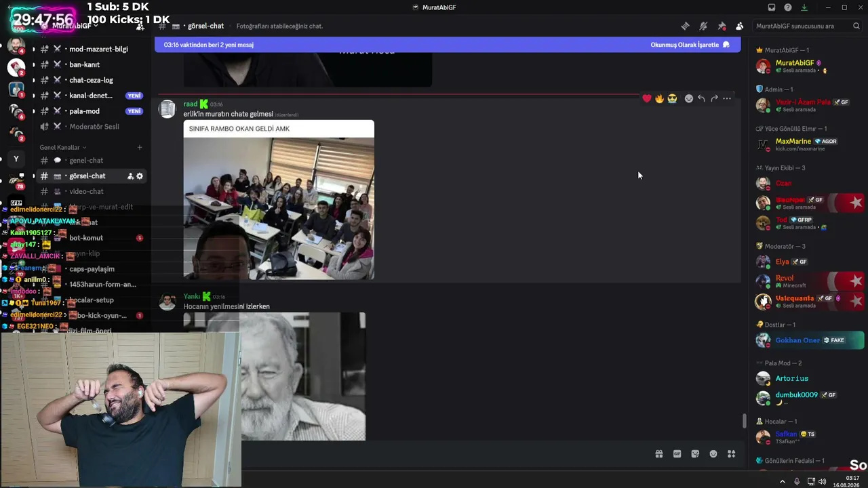Click the chat message scrollbar
The width and height of the screenshot is (868, 488).
point(744,421)
